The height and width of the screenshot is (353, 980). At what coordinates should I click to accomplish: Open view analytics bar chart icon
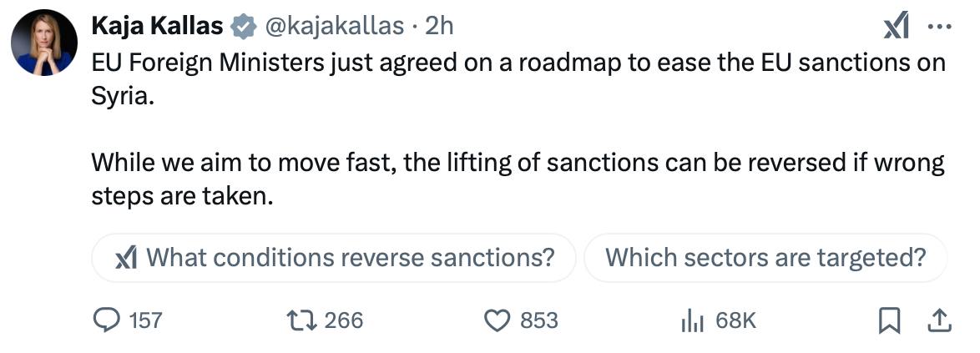[x=695, y=320]
